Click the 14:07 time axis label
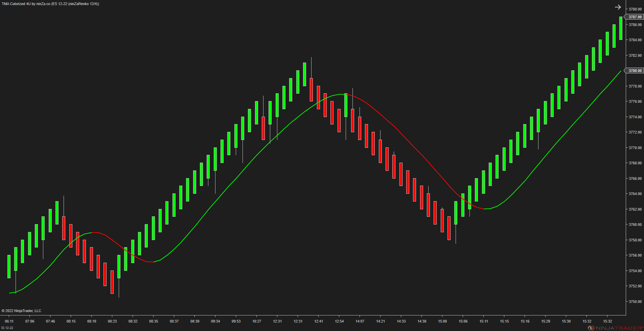The image size is (644, 331). (x=360, y=321)
